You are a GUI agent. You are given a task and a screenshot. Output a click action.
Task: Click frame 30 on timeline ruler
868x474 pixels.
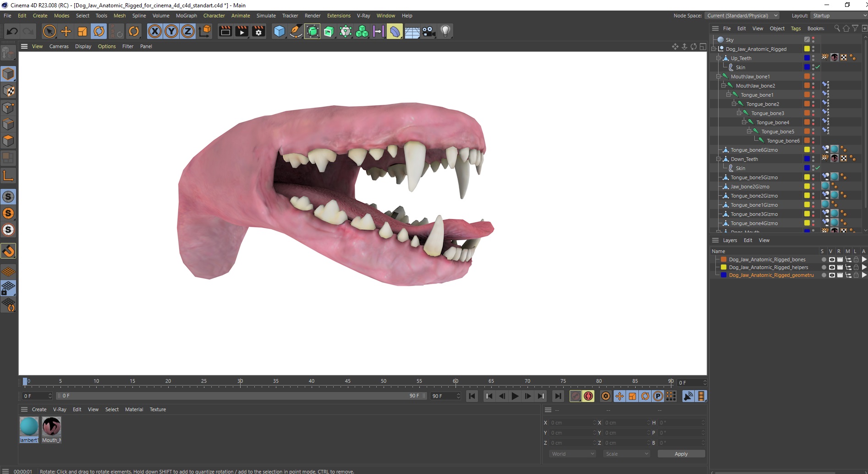(240, 381)
